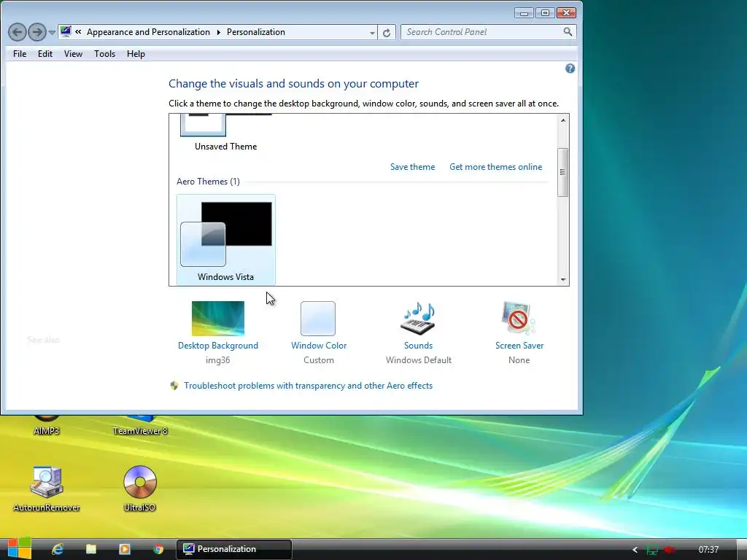747x560 pixels.
Task: Open the Screen Saver settings icon
Action: point(519,319)
